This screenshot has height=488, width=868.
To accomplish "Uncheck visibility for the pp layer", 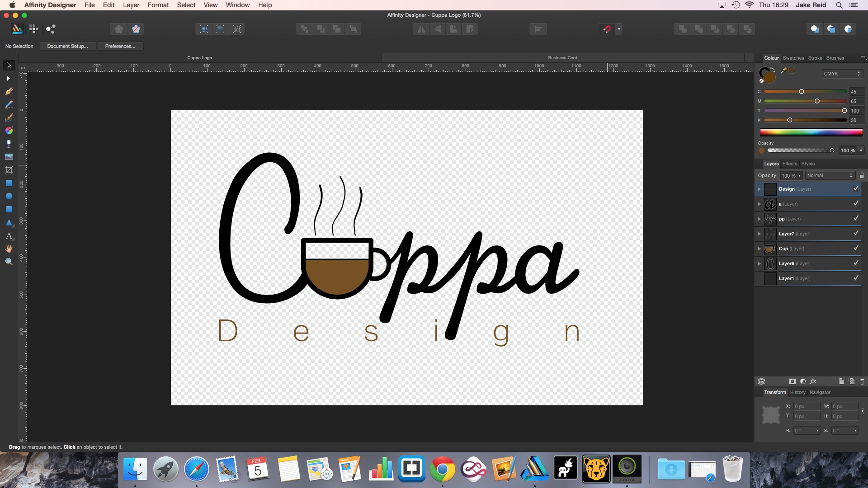I will (x=855, y=219).
